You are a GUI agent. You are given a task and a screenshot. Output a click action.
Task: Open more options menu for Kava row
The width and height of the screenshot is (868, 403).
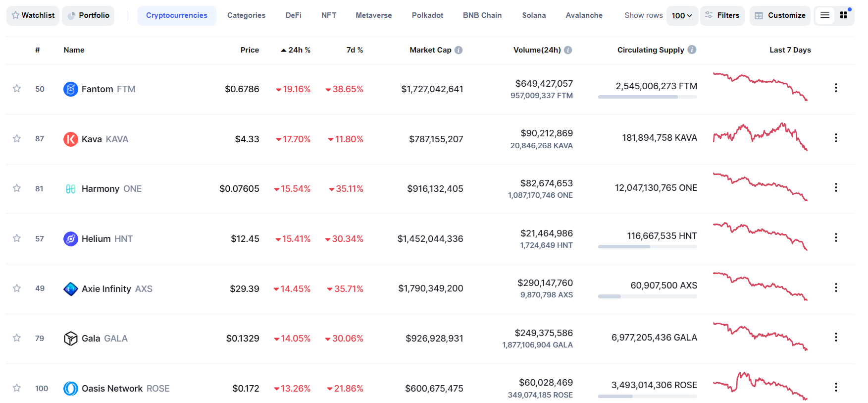(x=836, y=138)
